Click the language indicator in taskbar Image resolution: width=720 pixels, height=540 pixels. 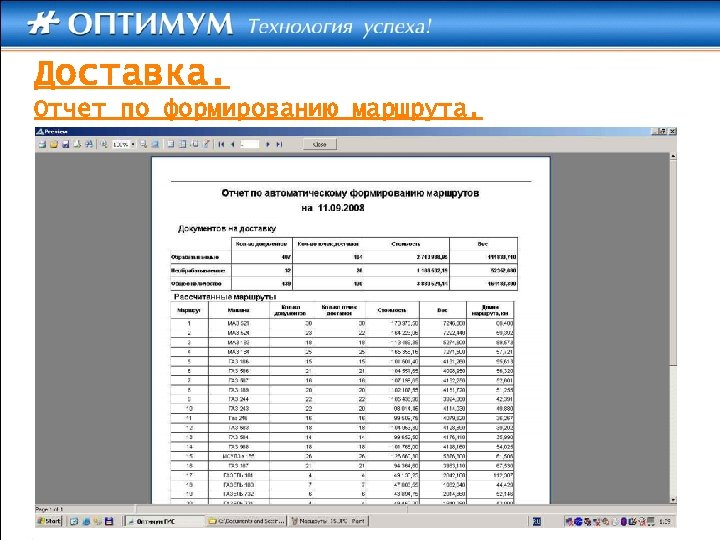[537, 521]
